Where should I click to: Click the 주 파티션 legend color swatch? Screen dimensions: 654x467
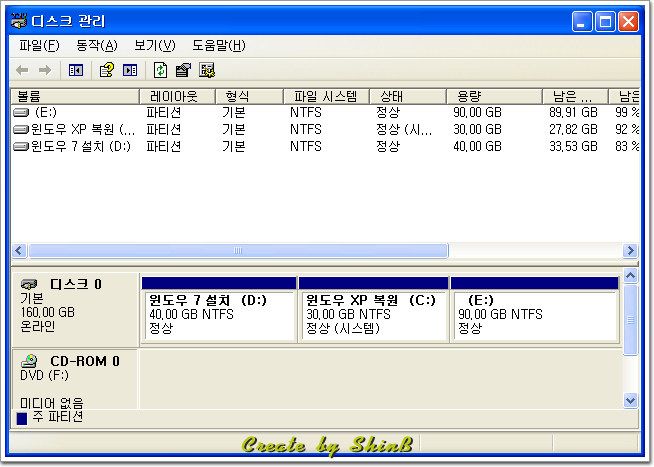coord(22,418)
